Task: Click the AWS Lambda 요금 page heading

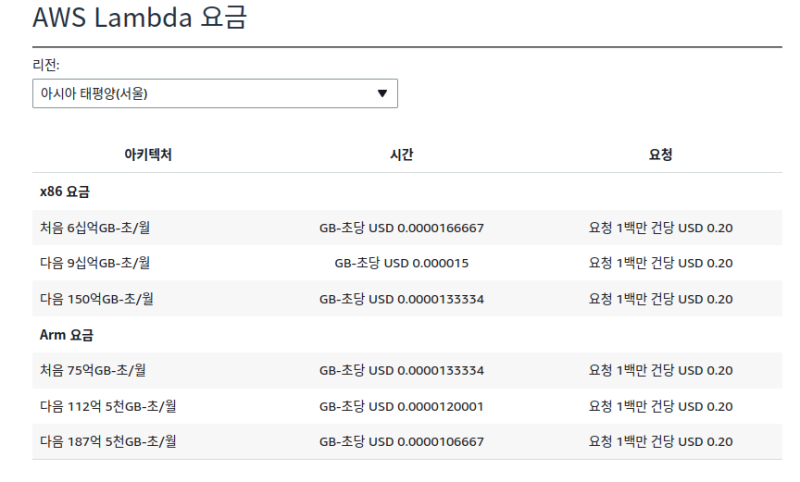Action: click(139, 17)
